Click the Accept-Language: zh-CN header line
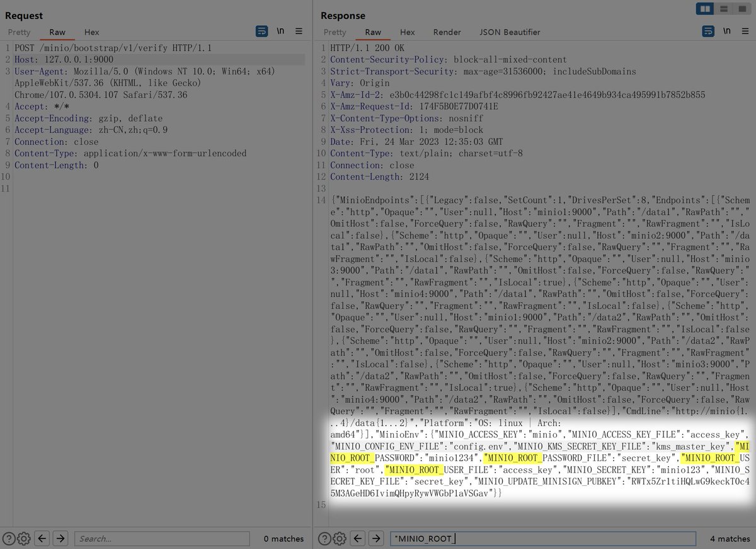The image size is (756, 549). tap(91, 130)
